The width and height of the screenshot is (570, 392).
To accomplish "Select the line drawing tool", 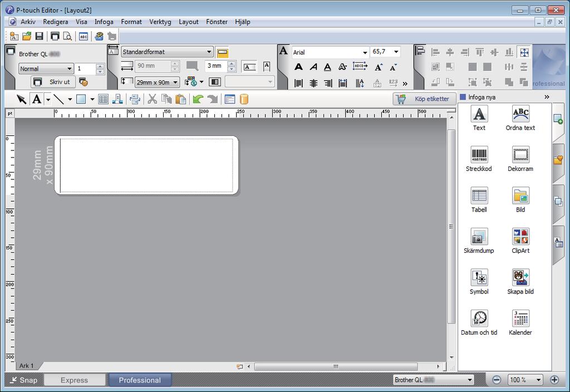I will tap(58, 99).
